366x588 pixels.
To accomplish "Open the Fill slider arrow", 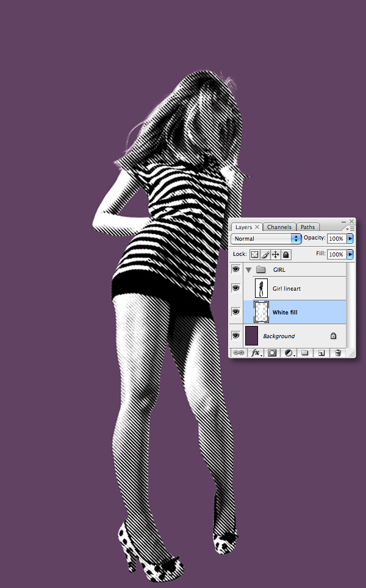I will coord(350,254).
